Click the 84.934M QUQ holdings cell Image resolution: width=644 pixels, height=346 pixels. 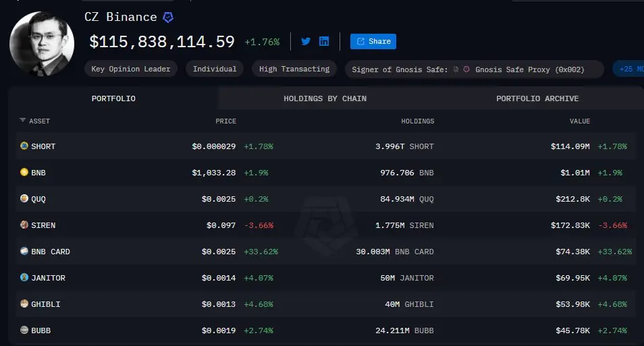point(407,199)
